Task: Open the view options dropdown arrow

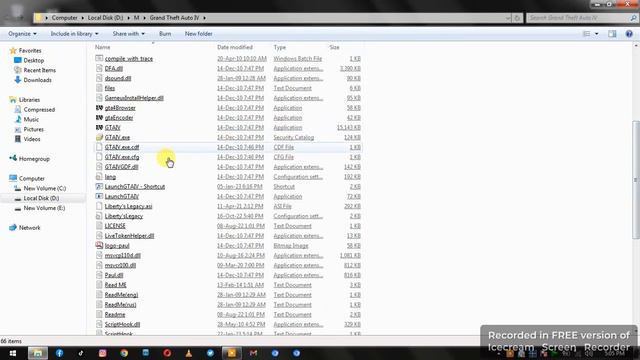Action: (597, 34)
